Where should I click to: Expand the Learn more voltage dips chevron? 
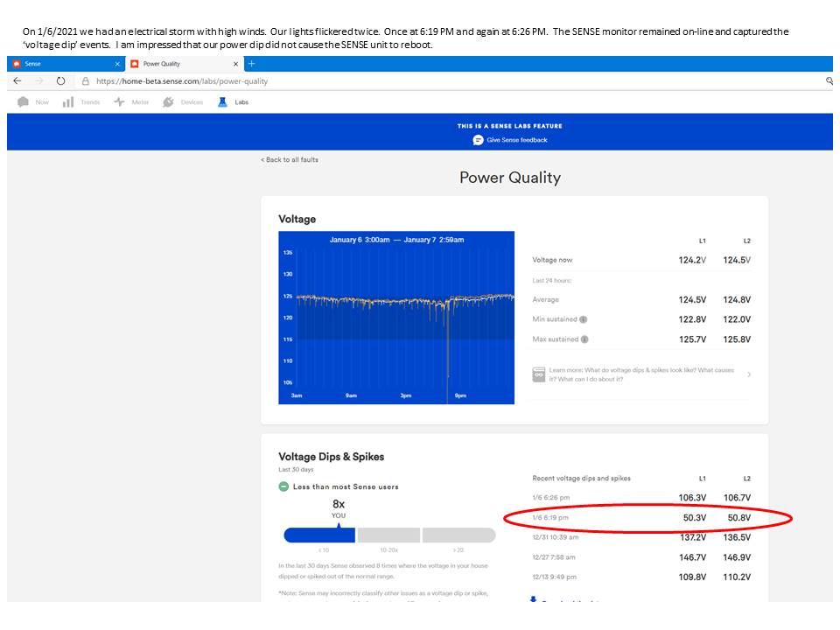coord(748,374)
